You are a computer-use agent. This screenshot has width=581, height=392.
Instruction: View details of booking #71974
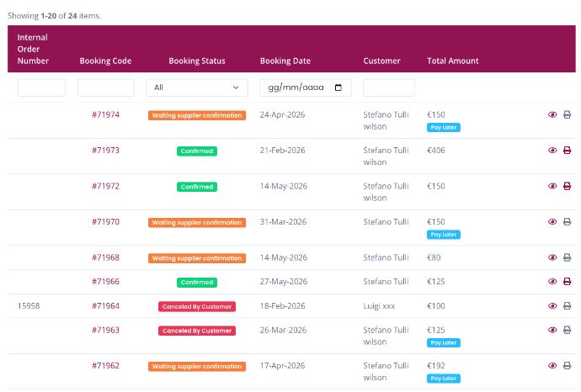tap(552, 114)
